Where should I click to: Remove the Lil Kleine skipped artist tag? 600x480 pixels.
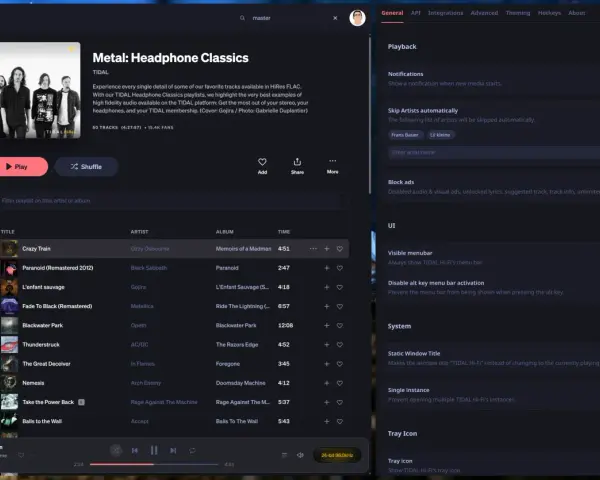(440, 135)
